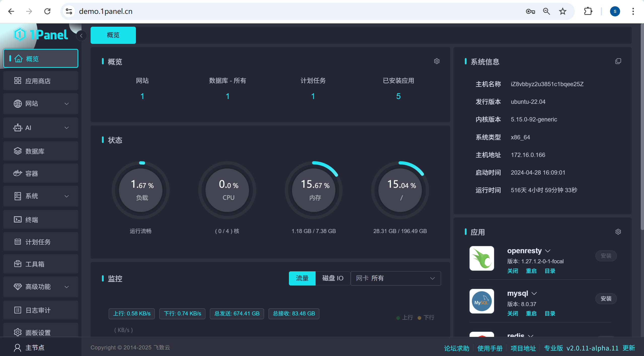This screenshot has height=356, width=644.
Task: Open 应用商店 in the sidebar
Action: pyautogui.click(x=41, y=81)
